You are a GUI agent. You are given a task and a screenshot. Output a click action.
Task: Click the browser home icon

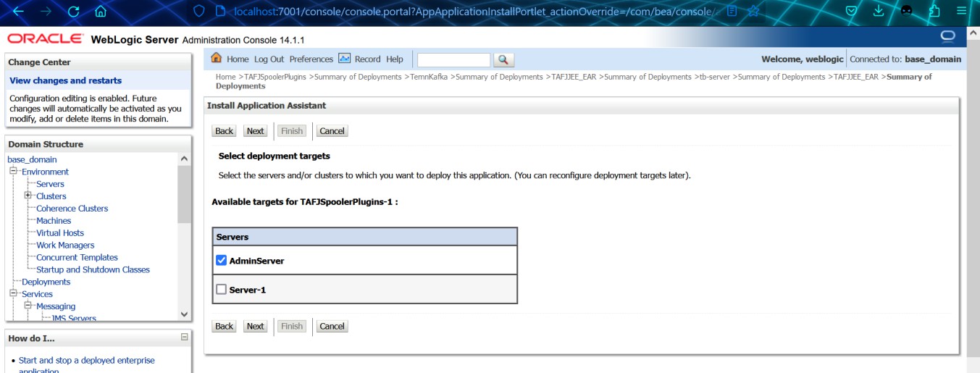pos(101,12)
